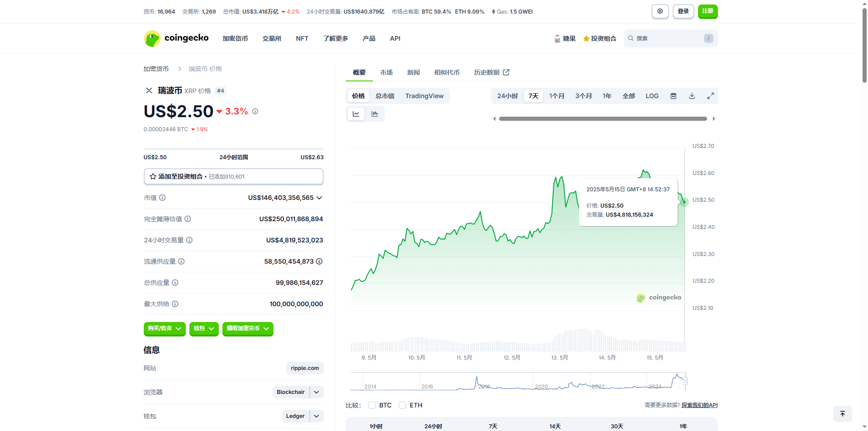Screen dimensions: 868x431
Task: Click external link icon next to 历史数据
Action: pos(506,72)
